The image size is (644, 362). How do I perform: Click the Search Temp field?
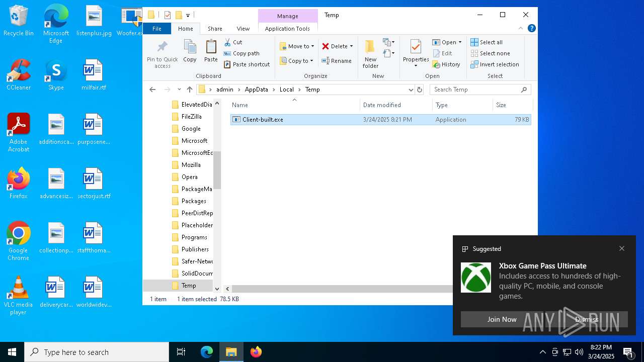point(480,89)
